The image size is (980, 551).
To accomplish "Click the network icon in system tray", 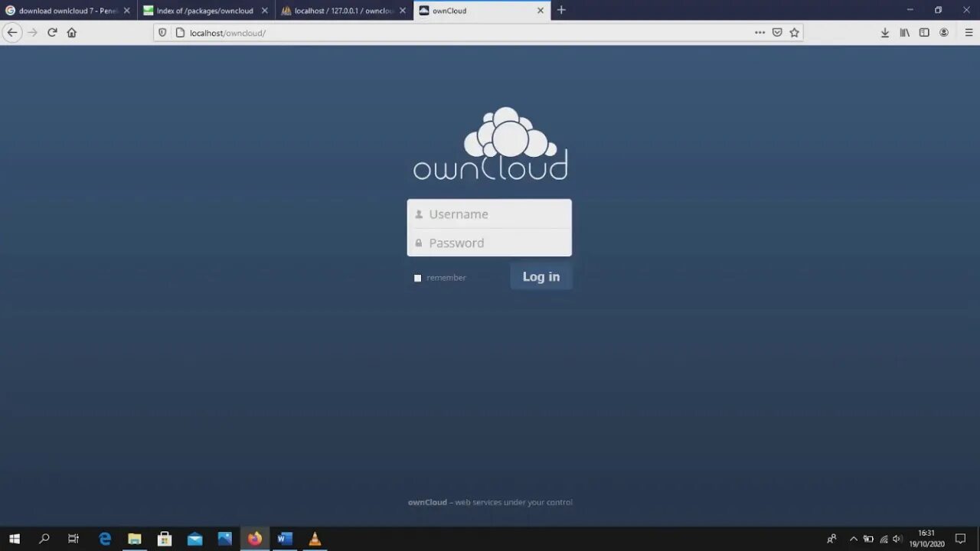I will pos(884,539).
